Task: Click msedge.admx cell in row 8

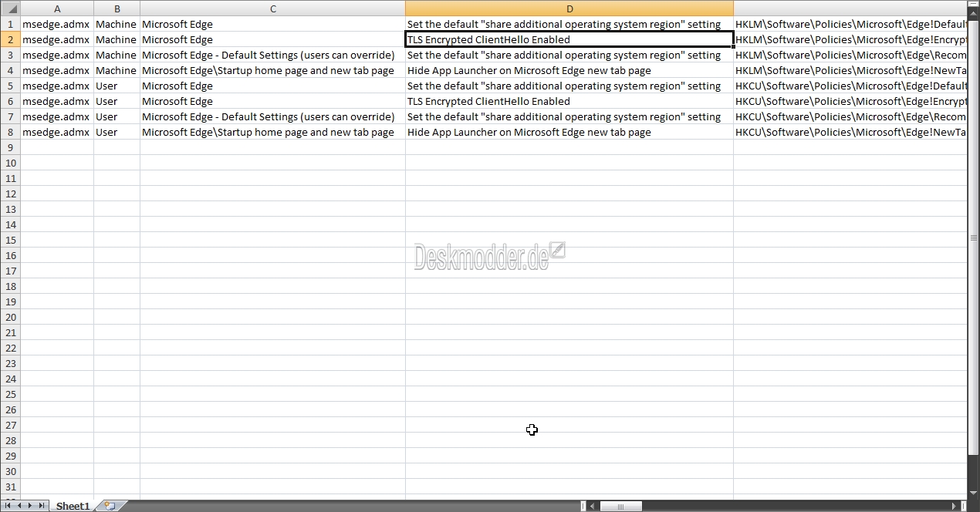Action: click(x=57, y=132)
